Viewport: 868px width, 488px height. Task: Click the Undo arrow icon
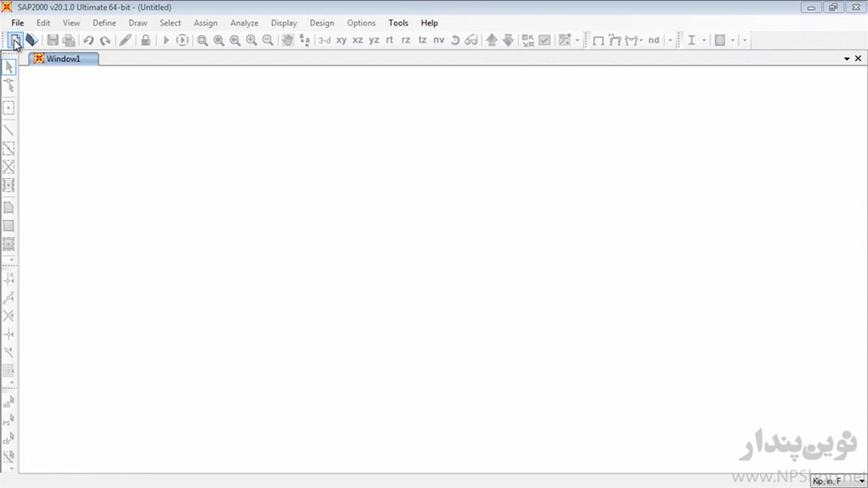[88, 41]
